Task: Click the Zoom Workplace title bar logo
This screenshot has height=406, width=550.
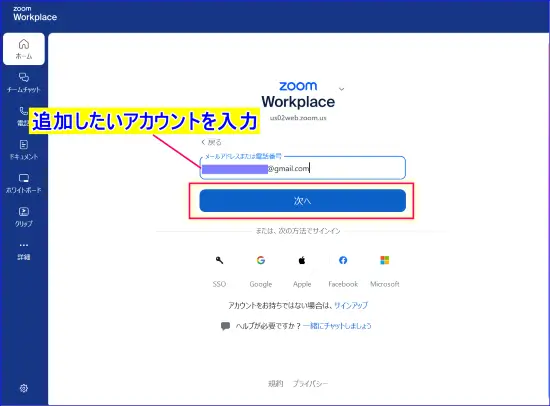Action: coord(35,14)
